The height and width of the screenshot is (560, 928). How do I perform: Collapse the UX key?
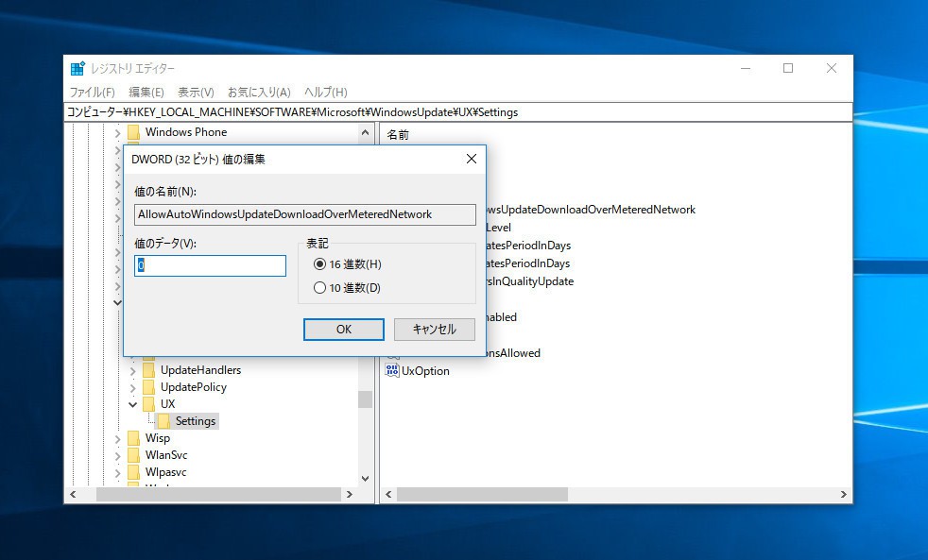coord(132,404)
